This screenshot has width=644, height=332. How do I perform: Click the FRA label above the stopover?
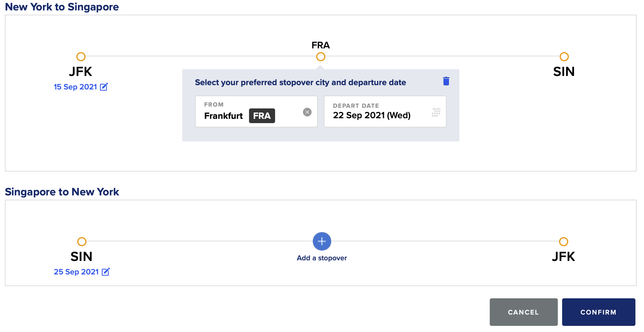[x=321, y=45]
